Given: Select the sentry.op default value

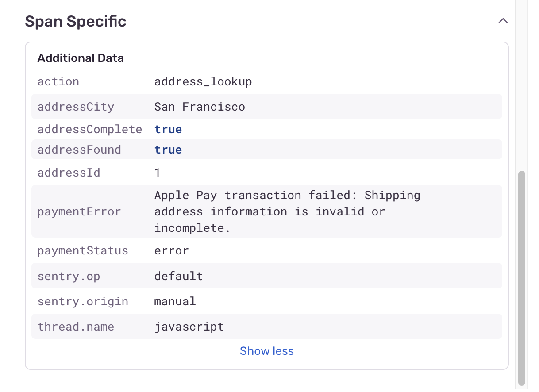Looking at the screenshot, I should click(179, 276).
